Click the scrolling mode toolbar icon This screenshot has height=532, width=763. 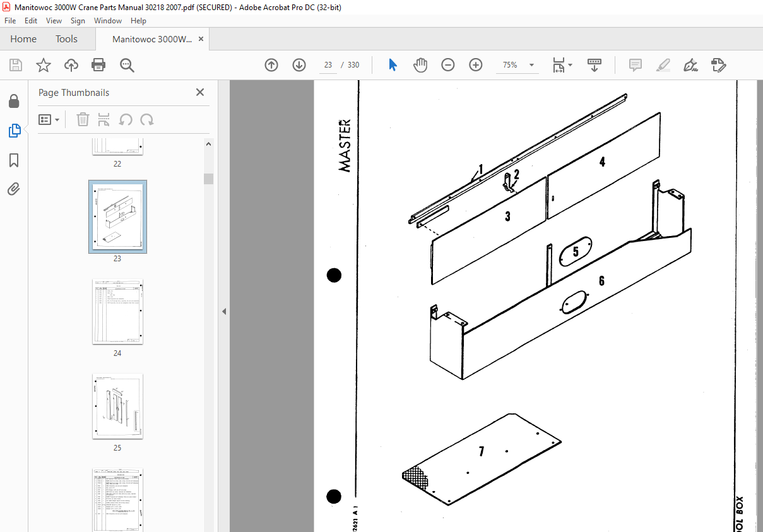pyautogui.click(x=594, y=65)
